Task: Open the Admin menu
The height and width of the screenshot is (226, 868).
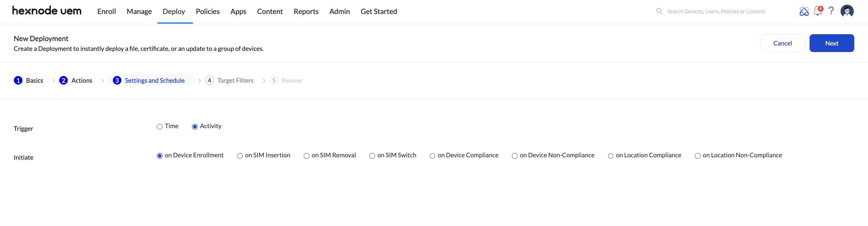Action: (x=339, y=11)
